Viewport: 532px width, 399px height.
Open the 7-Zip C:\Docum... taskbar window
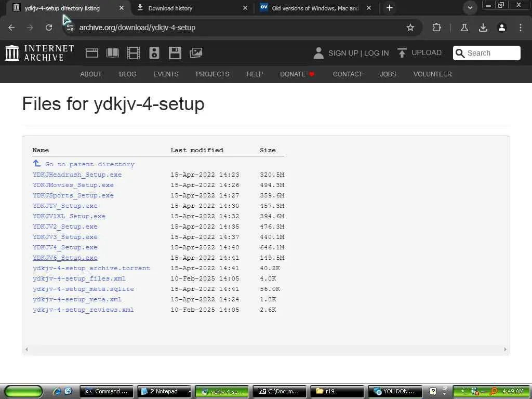(x=279, y=392)
